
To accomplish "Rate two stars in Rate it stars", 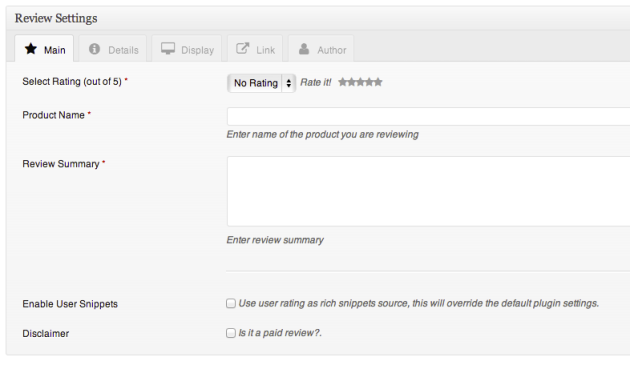I will pyautogui.click(x=352, y=82).
